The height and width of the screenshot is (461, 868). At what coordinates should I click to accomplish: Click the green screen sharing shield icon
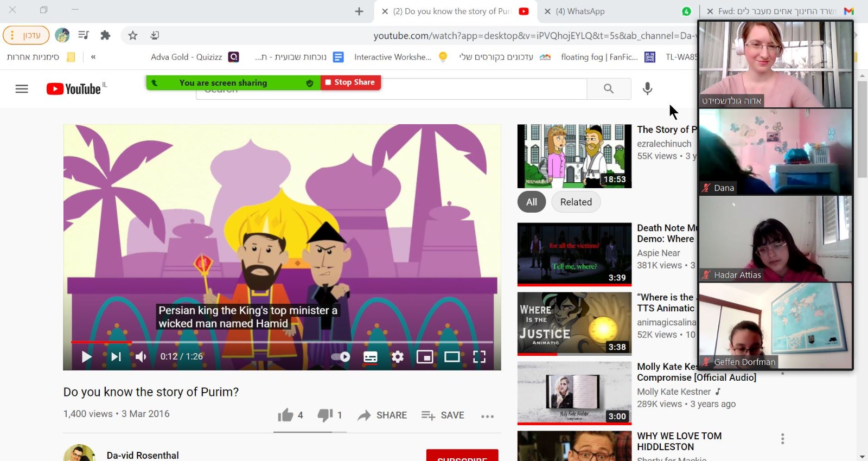(x=309, y=83)
